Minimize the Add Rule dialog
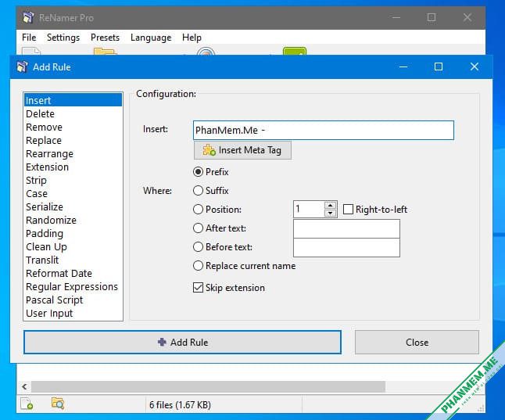Image resolution: width=505 pixels, height=420 pixels. (403, 66)
